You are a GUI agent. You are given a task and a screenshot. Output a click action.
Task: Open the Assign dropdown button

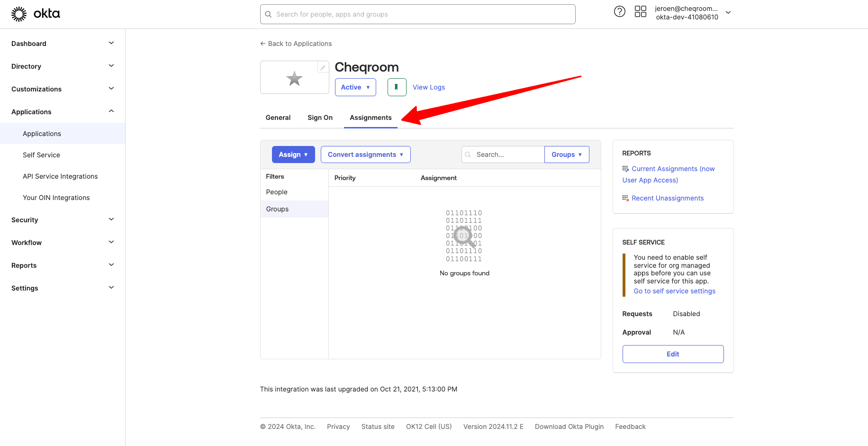pyautogui.click(x=293, y=155)
